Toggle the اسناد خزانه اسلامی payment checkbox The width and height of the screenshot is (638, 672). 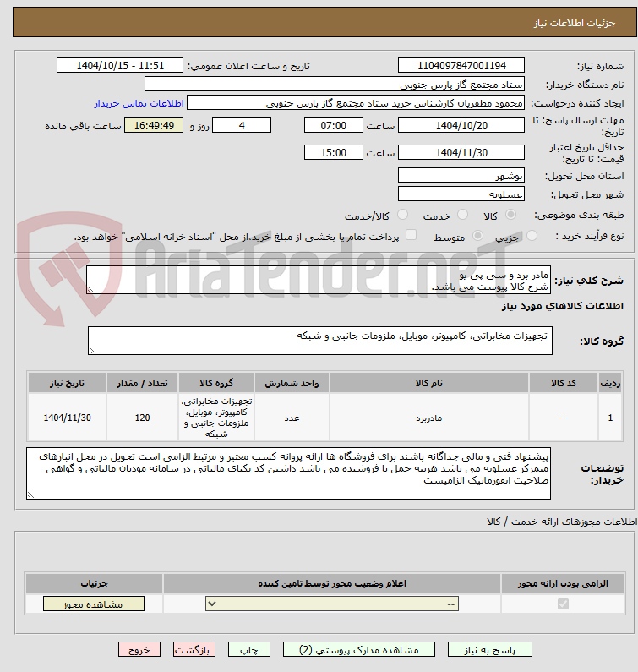411,234
